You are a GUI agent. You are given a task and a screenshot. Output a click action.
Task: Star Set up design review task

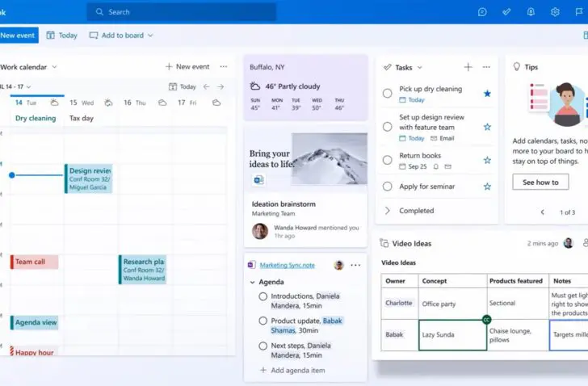[487, 127]
